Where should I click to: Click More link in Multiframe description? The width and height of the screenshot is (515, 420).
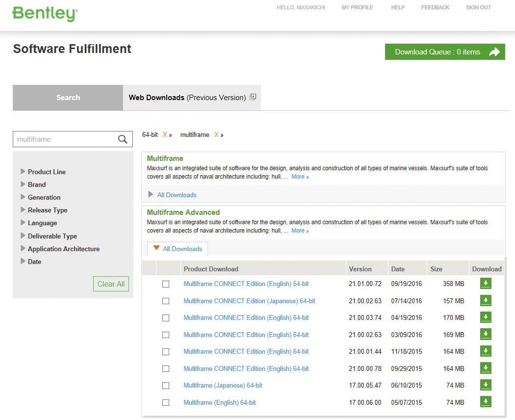tap(300, 177)
